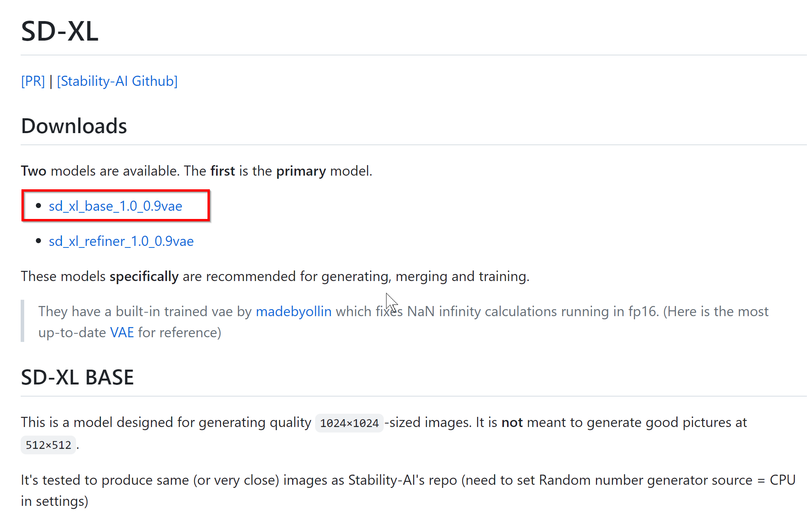Download sd_xl_base_1.0_0.9vae model
The image size is (812, 516).
pyautogui.click(x=115, y=206)
